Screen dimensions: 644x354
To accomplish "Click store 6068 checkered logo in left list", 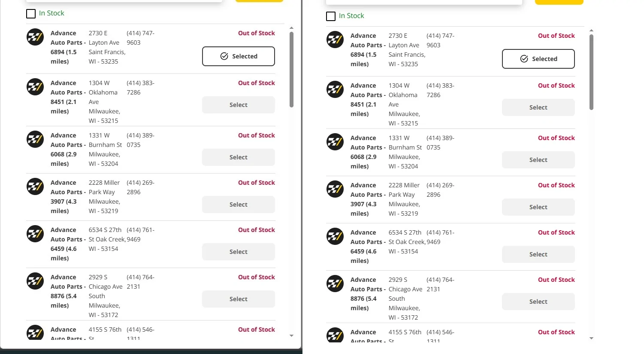I will [x=35, y=140].
